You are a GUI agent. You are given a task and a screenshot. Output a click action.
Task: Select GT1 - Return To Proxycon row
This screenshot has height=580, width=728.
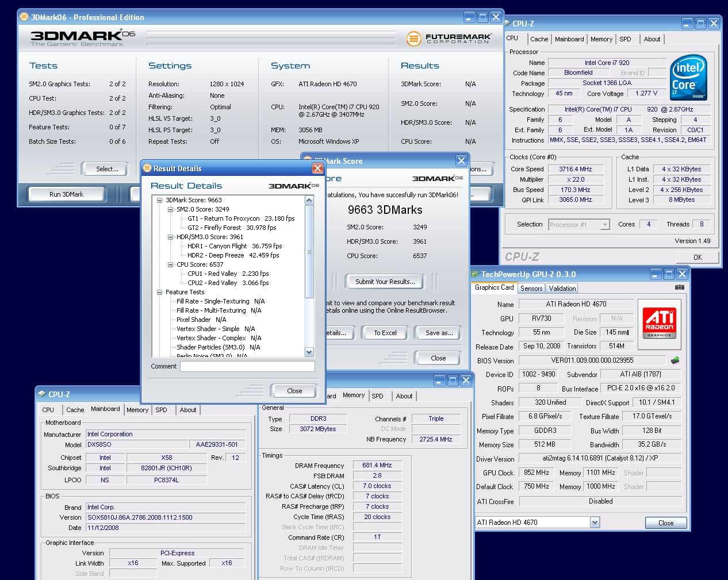(241, 218)
